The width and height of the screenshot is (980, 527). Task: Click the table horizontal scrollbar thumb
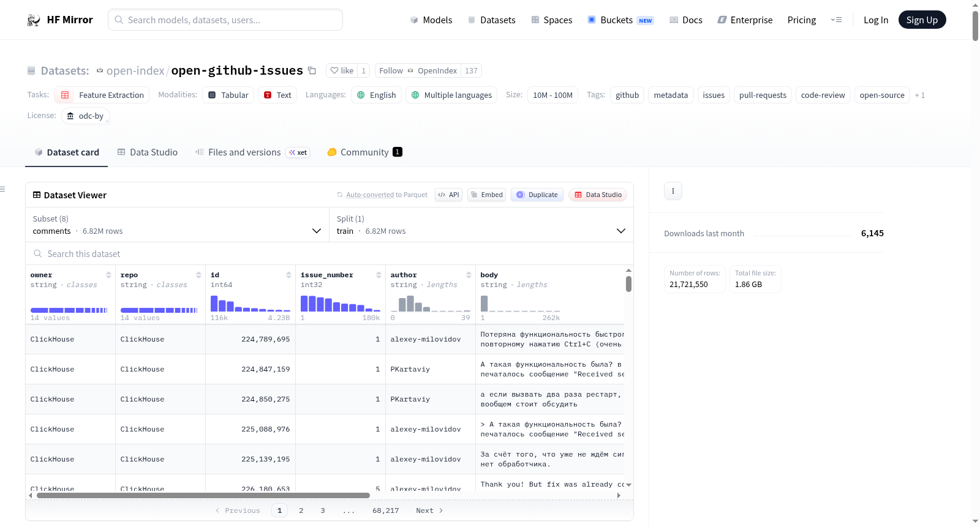pos(203,495)
